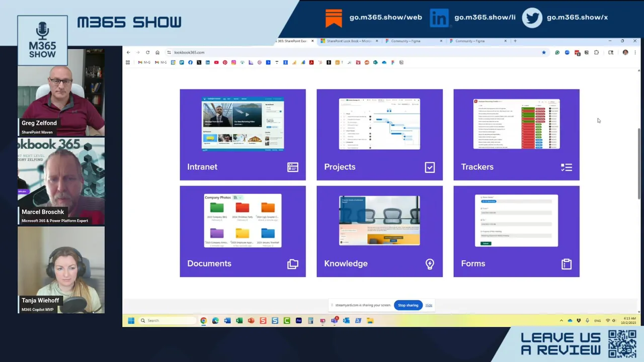Click Stop sharing in the StreamYard bar
The image size is (644, 362).
408,305
